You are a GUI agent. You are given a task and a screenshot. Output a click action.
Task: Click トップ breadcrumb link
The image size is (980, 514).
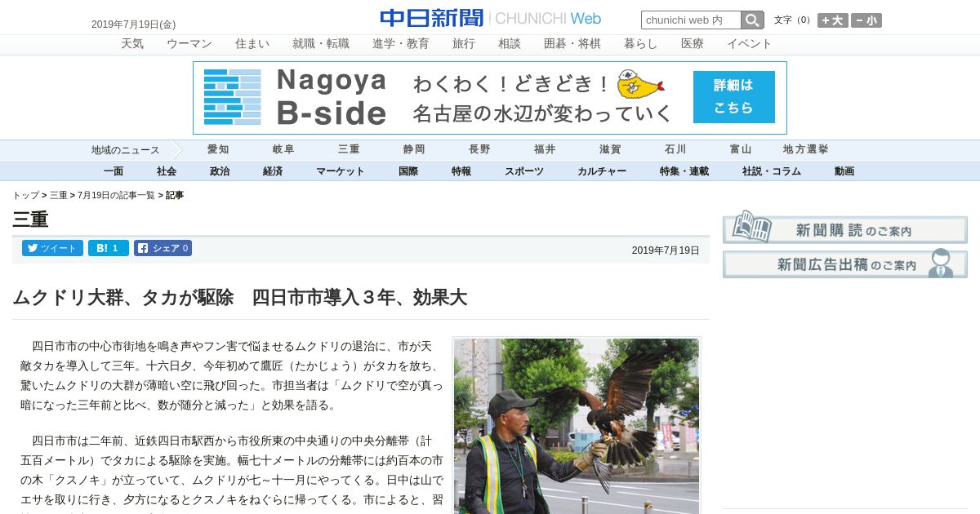point(25,195)
